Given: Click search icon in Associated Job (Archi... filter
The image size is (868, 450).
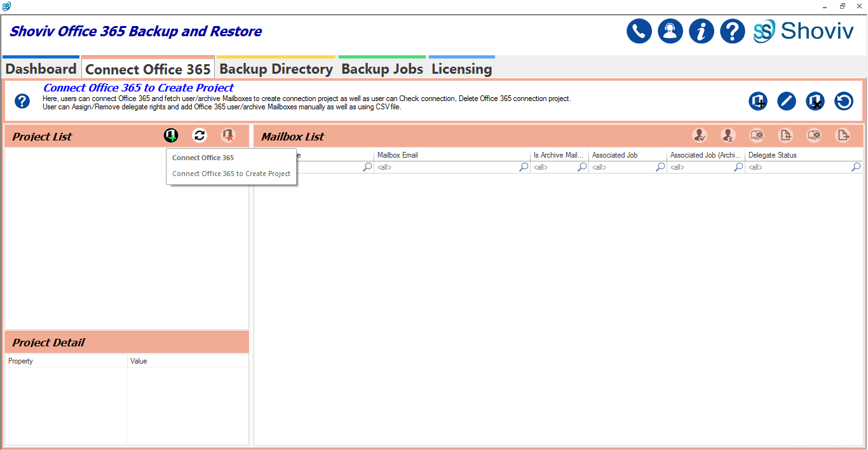Looking at the screenshot, I should (x=738, y=167).
